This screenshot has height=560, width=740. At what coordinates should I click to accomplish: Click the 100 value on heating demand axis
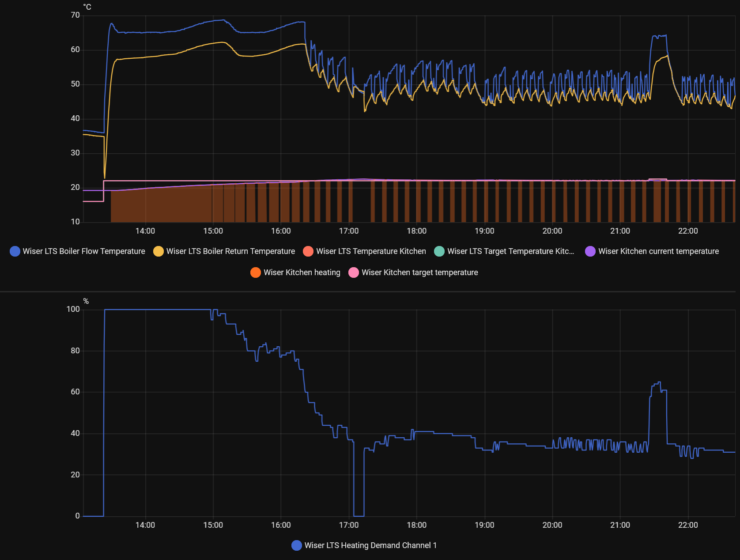pos(73,309)
